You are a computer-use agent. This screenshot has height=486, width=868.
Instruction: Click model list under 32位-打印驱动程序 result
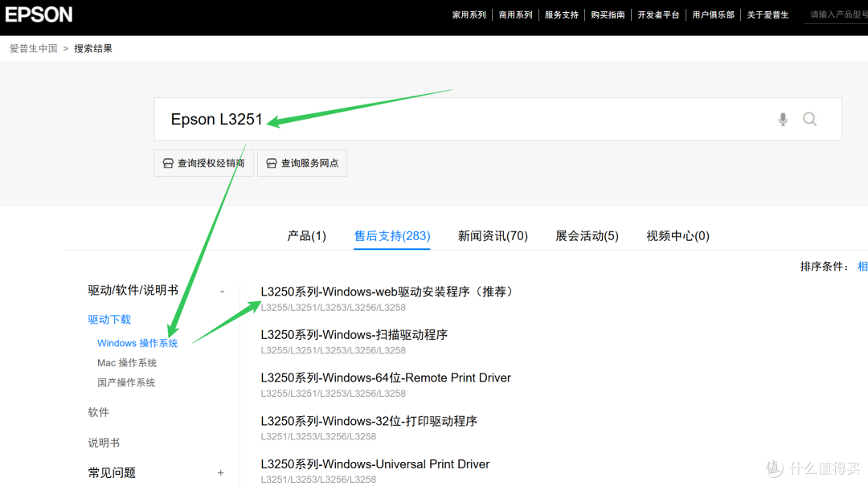click(318, 437)
